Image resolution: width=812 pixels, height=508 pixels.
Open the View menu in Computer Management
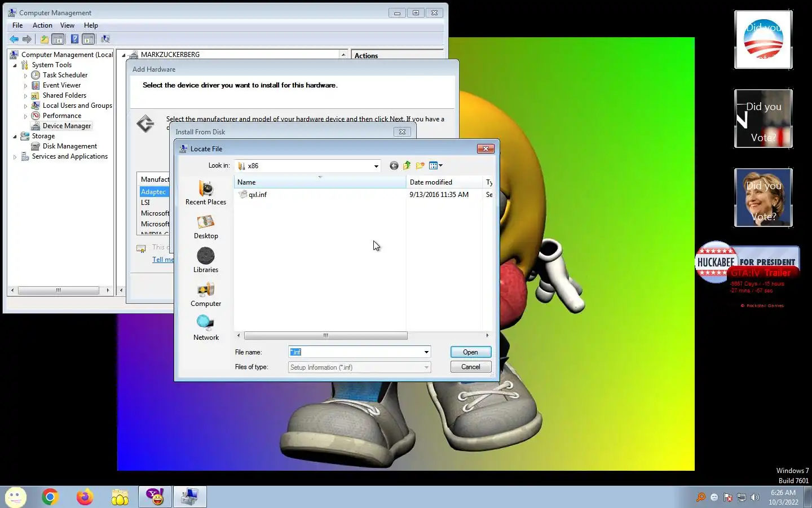67,25
